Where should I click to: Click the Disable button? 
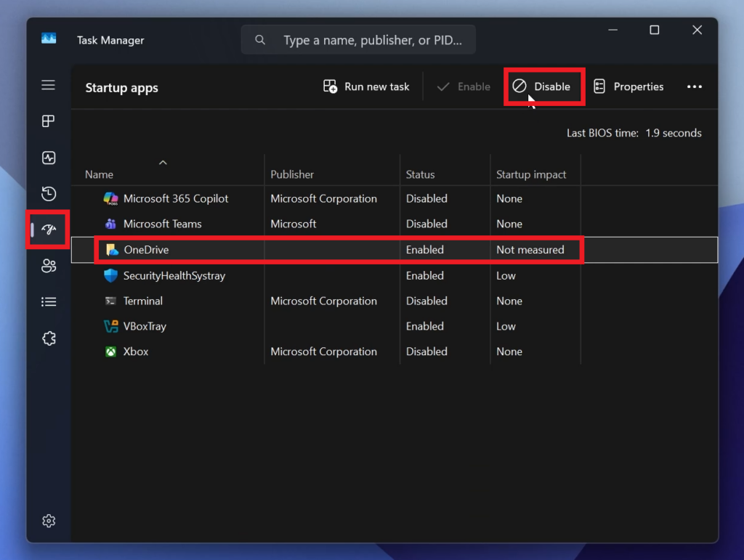point(543,86)
